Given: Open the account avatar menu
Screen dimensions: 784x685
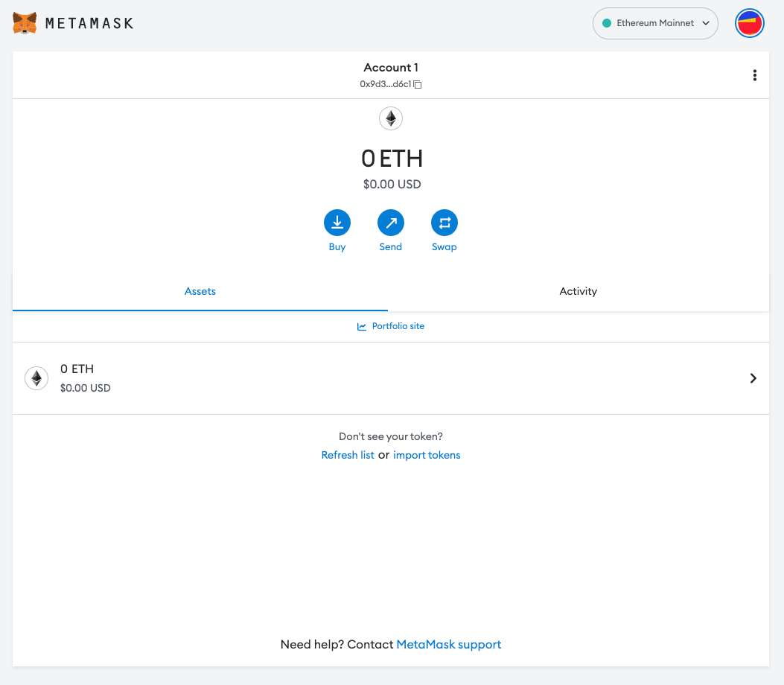Looking at the screenshot, I should pos(750,24).
